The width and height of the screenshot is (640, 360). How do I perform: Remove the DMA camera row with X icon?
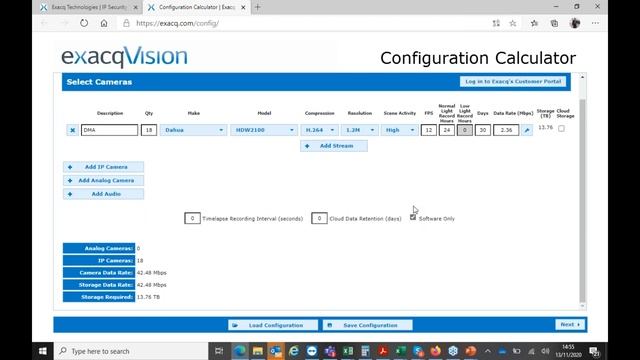coord(72,130)
